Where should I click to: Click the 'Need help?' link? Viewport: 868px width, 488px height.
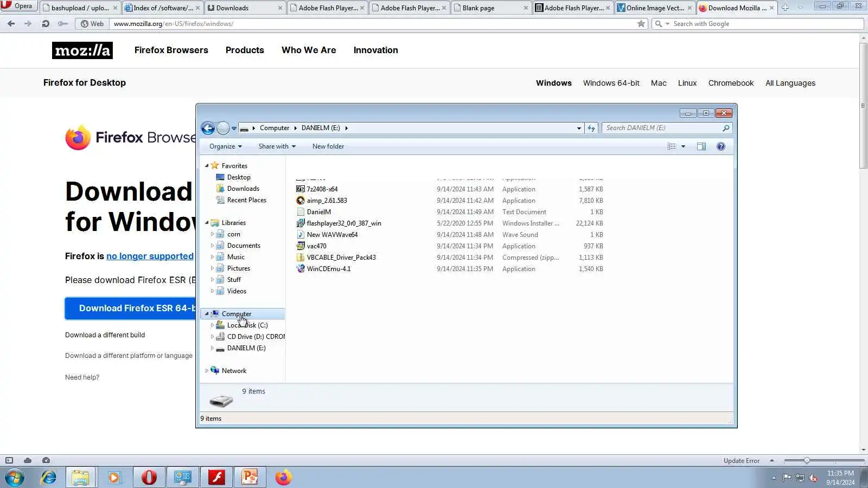tap(82, 377)
